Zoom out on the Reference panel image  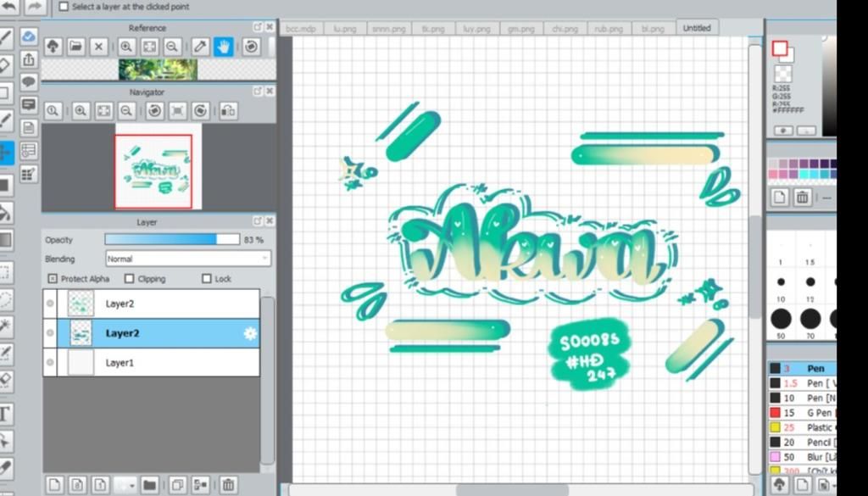click(x=171, y=47)
